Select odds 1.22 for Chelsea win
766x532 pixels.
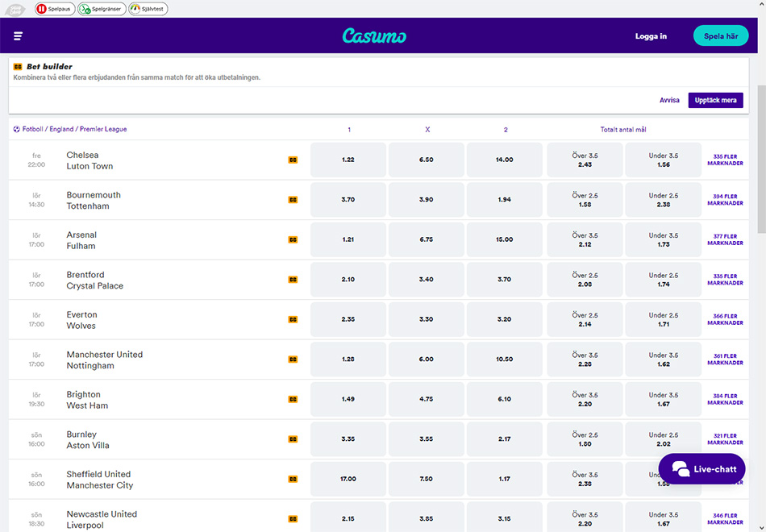click(348, 160)
